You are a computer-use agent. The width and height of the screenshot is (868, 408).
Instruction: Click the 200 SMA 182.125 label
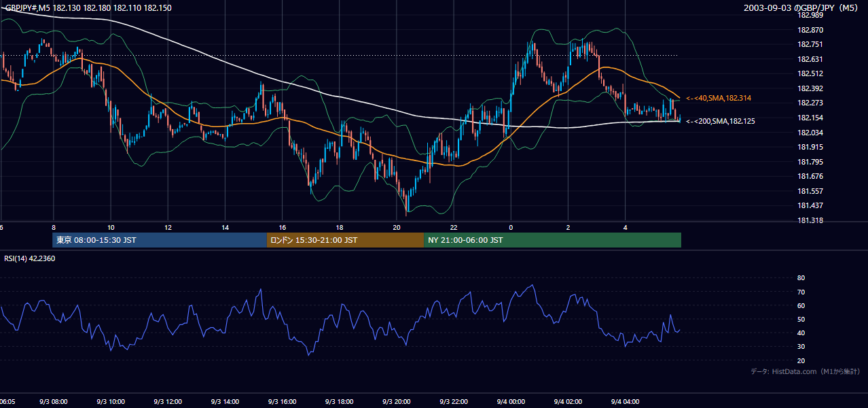pos(721,122)
